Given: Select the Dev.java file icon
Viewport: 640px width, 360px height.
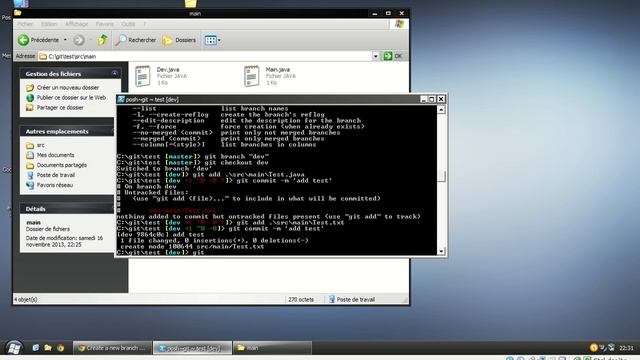Looking at the screenshot, I should coord(143,76).
